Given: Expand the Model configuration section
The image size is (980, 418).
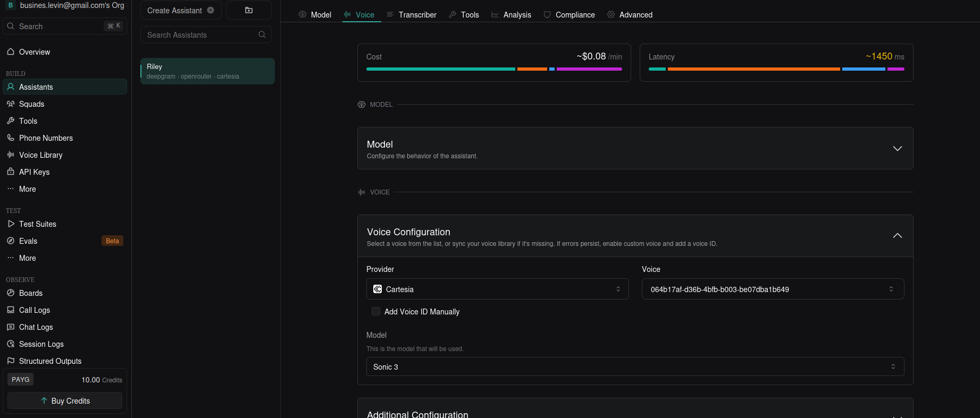Looking at the screenshot, I should click(897, 148).
